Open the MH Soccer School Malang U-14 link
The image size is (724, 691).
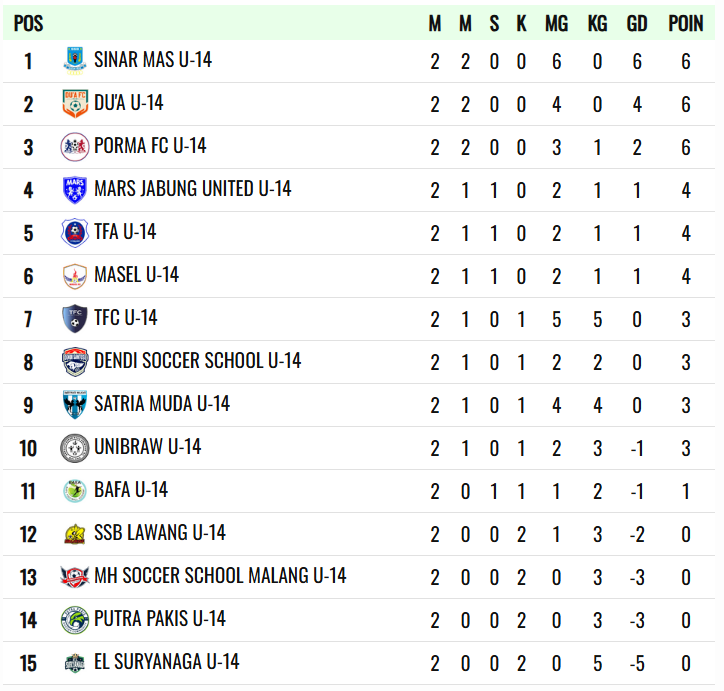pos(220,576)
